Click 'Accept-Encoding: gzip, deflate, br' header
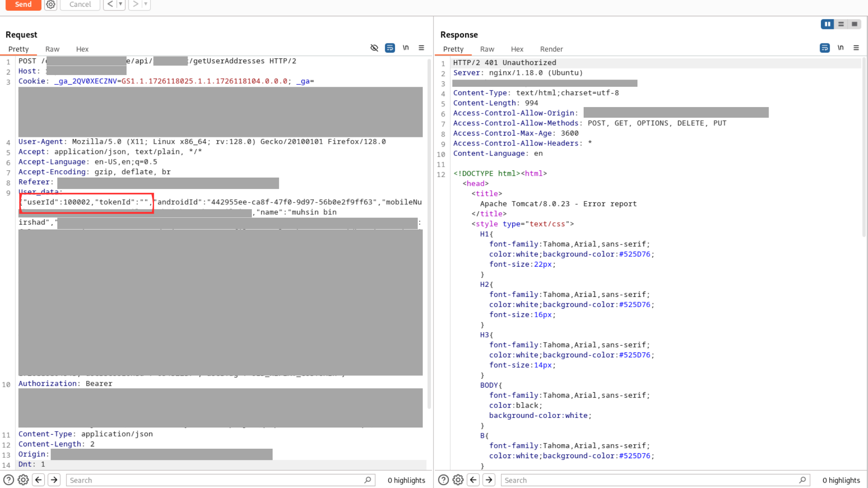Screen dimensions: 868x488 (x=94, y=172)
